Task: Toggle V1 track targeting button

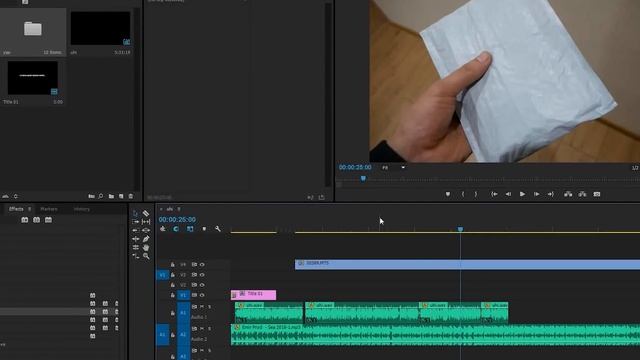Action: coord(183,295)
